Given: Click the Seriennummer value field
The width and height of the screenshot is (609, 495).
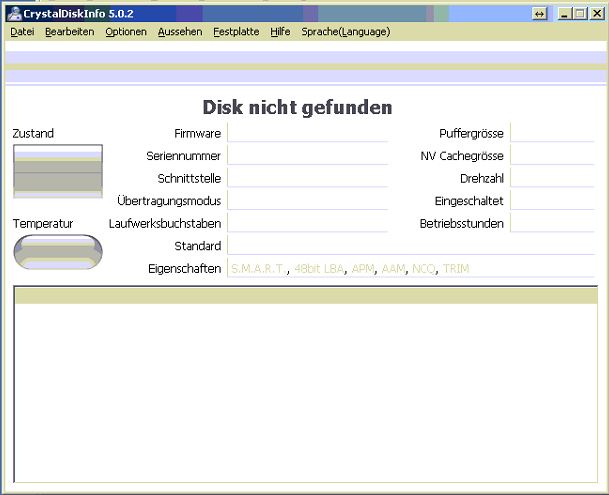Looking at the screenshot, I should coord(307,155).
